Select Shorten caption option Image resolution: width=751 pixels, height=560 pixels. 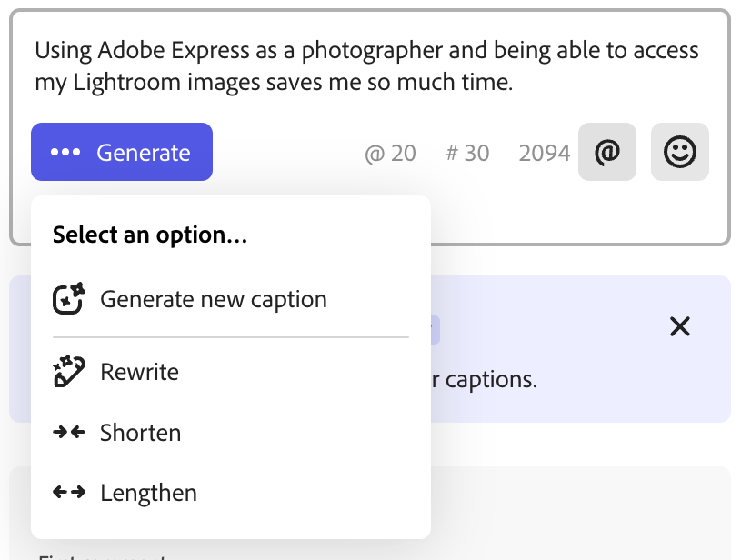coord(140,433)
